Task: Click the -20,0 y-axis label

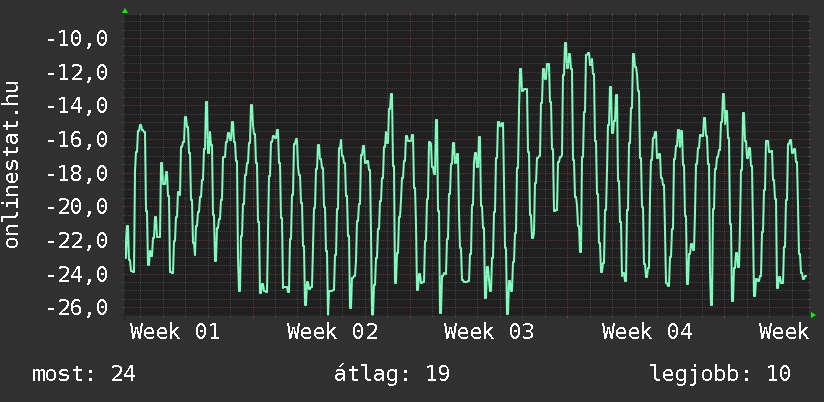Action: pyautogui.click(x=77, y=207)
